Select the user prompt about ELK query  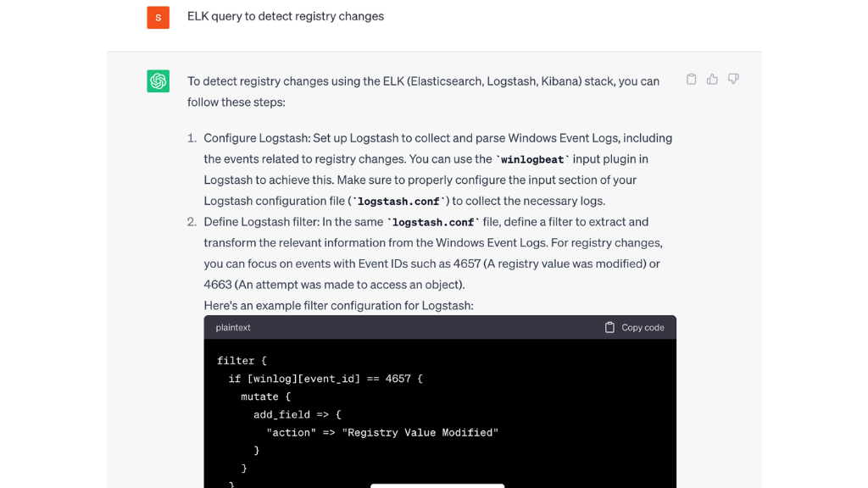click(x=286, y=16)
